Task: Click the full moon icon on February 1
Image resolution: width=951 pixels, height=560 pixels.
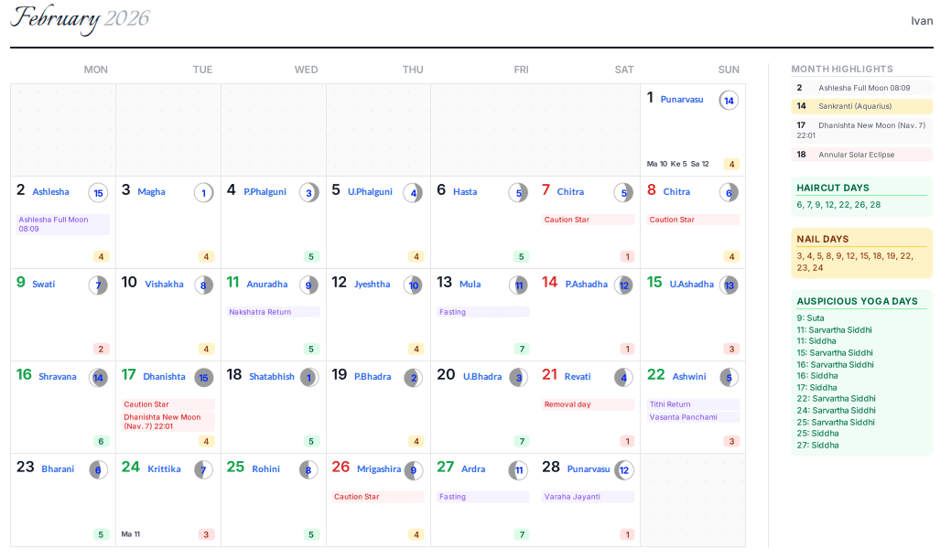Action: click(x=729, y=99)
